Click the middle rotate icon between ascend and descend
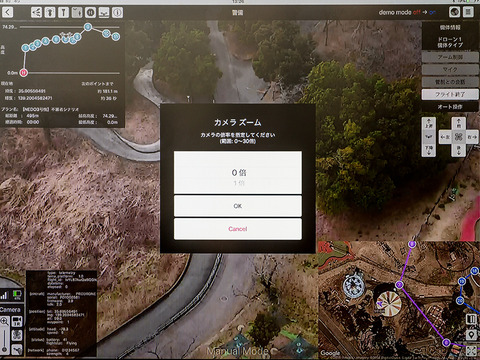 tap(429, 137)
